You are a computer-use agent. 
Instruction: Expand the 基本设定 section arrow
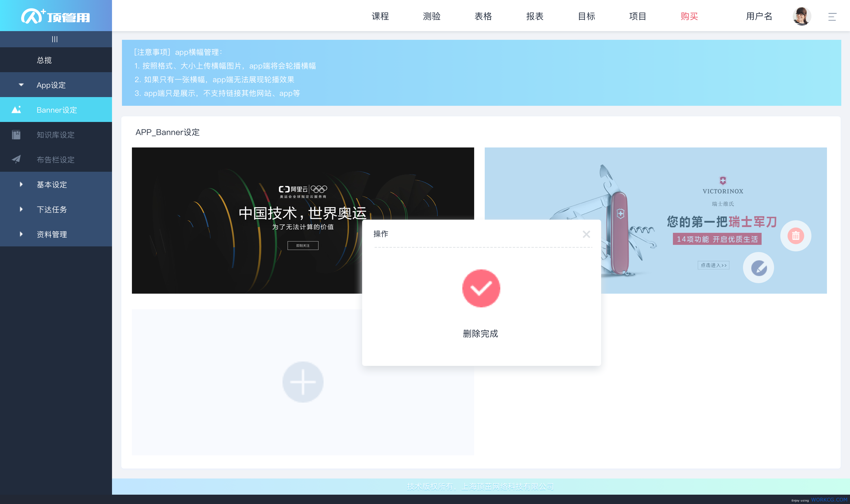pyautogui.click(x=21, y=184)
